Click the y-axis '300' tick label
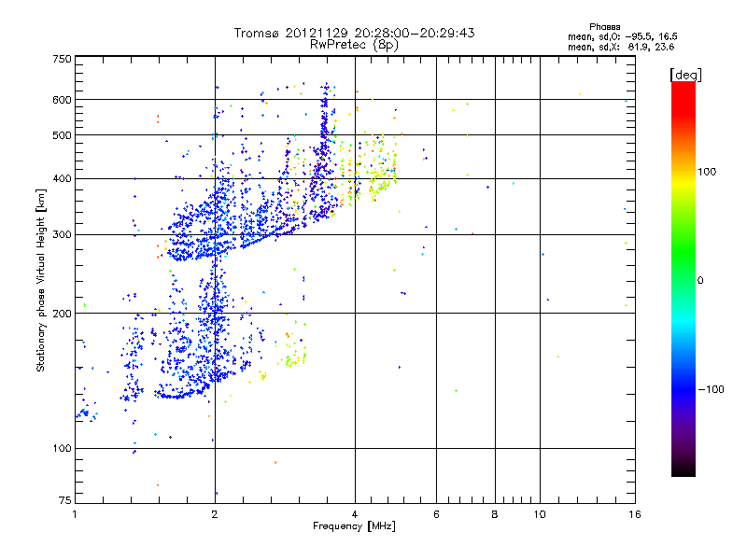The image size is (747, 560). [x=62, y=235]
